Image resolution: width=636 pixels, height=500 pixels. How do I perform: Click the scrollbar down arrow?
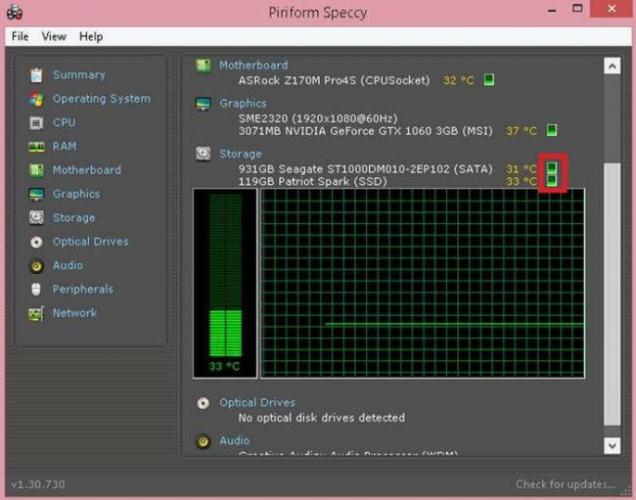pos(612,444)
